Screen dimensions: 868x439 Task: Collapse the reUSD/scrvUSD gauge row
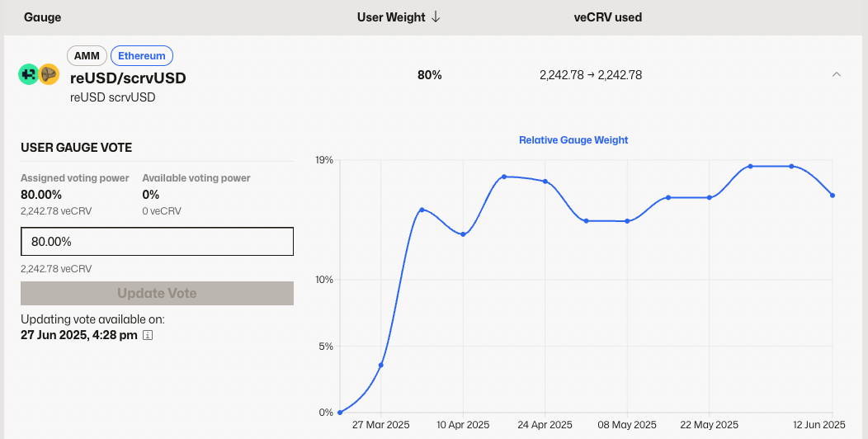[836, 75]
